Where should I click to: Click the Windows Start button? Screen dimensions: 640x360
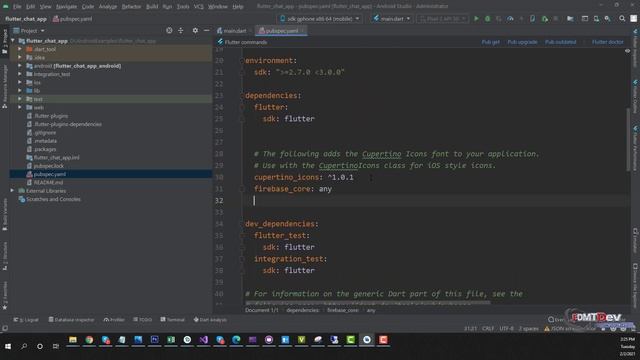point(8,346)
